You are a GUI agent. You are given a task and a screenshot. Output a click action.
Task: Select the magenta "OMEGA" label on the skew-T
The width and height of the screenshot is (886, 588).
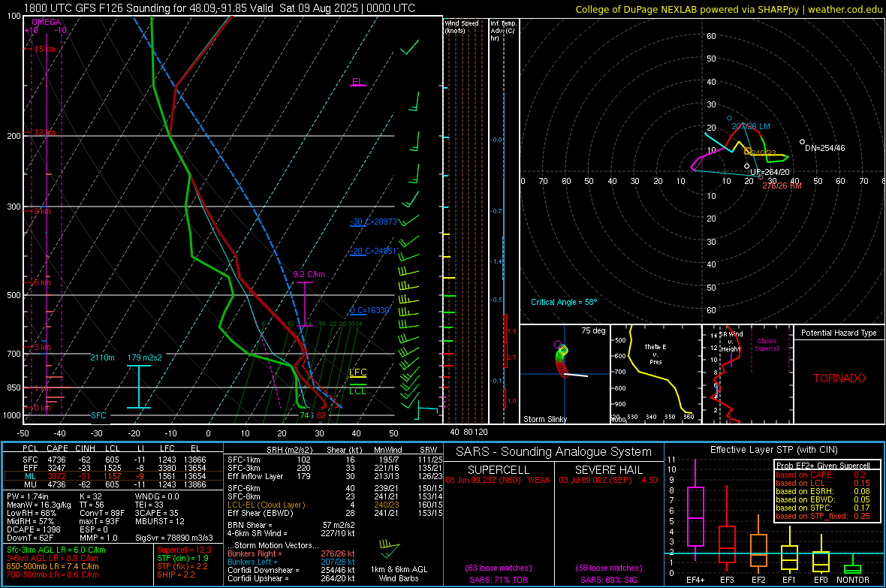coord(47,22)
